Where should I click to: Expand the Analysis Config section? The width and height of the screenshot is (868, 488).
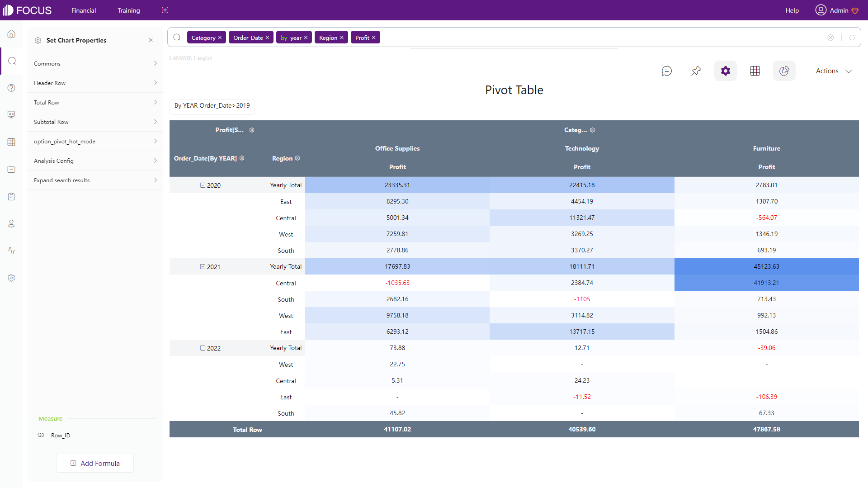95,161
